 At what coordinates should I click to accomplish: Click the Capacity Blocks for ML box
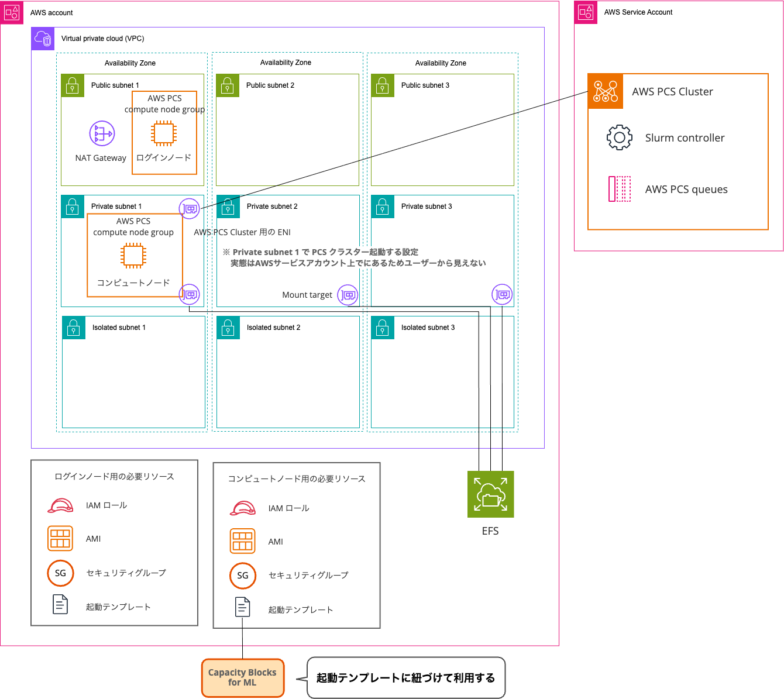(243, 679)
